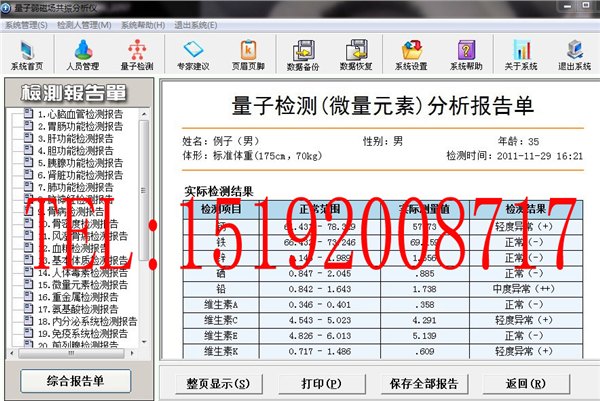Open 页眉页脚 header footer icon
Image resolution: width=600 pixels, height=401 pixels.
click(x=248, y=55)
